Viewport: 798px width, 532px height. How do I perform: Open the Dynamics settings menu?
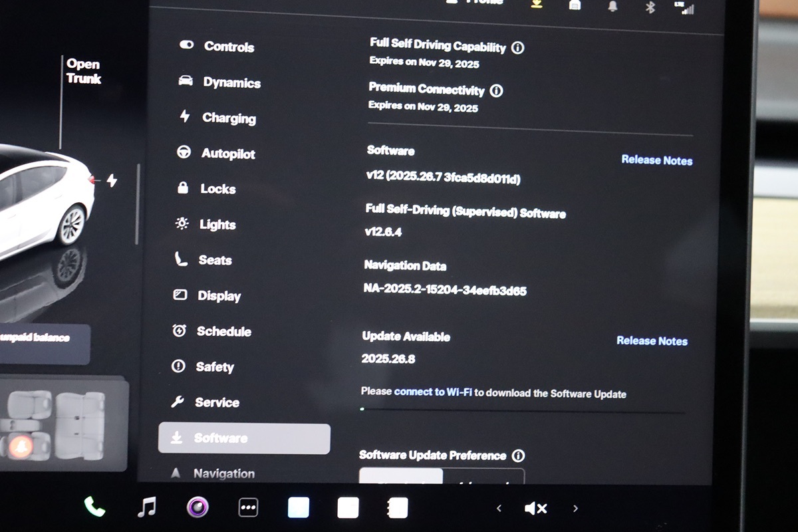pyautogui.click(x=219, y=82)
